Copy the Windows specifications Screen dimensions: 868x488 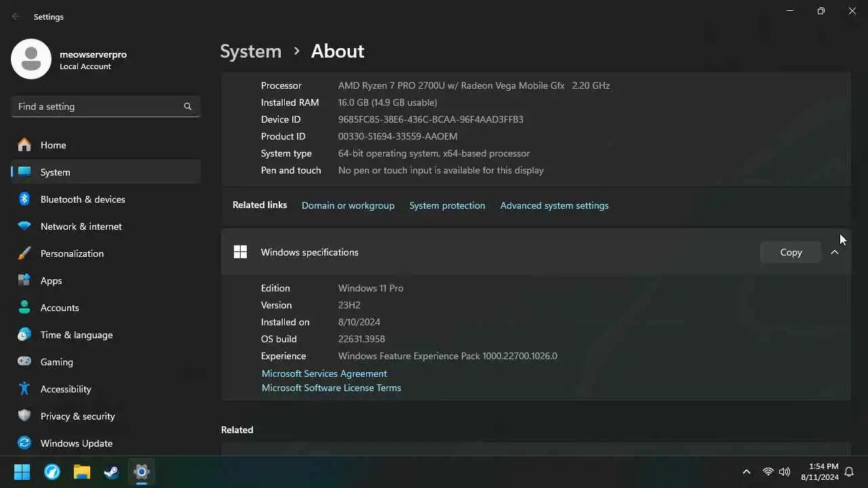coord(791,252)
